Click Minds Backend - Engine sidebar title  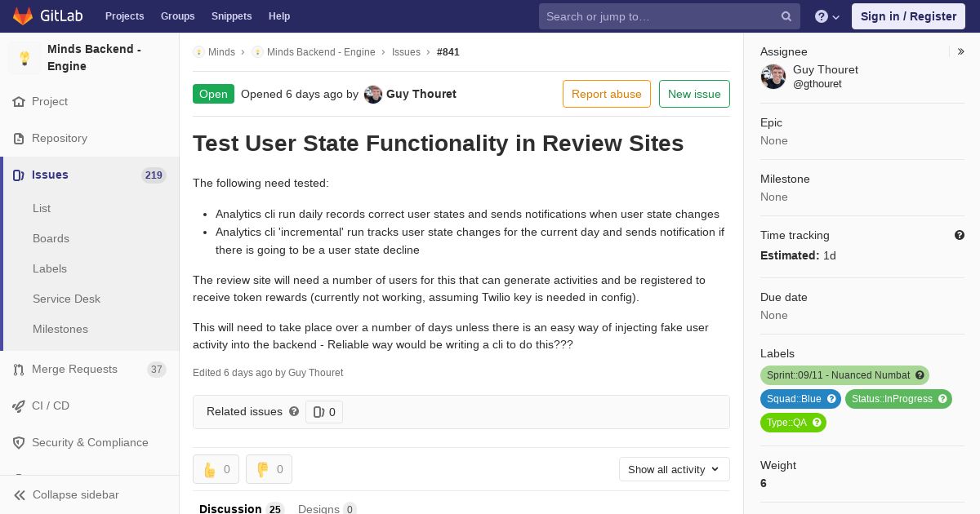tap(94, 58)
